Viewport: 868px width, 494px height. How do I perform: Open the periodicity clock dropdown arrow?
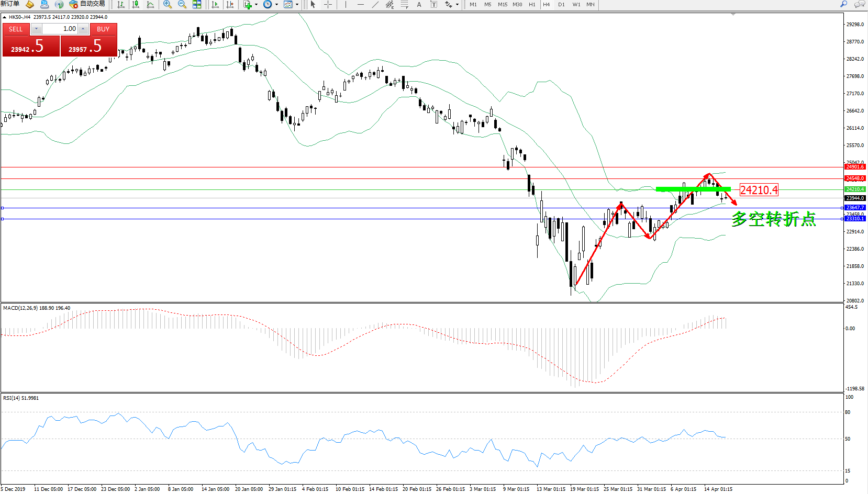276,4
